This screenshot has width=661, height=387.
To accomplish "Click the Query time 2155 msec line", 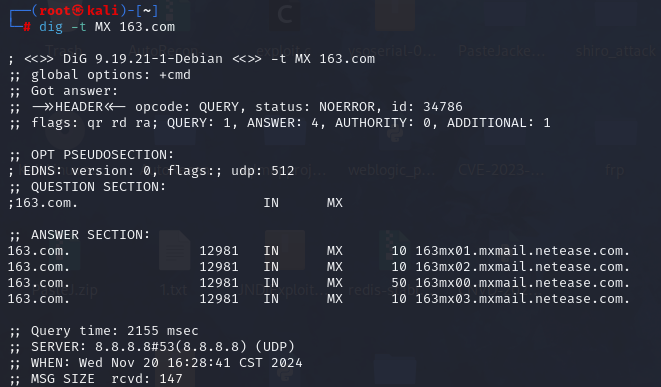I will 104,331.
